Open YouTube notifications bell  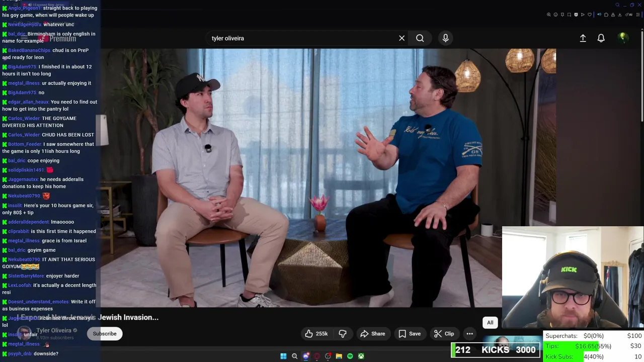[x=601, y=38]
